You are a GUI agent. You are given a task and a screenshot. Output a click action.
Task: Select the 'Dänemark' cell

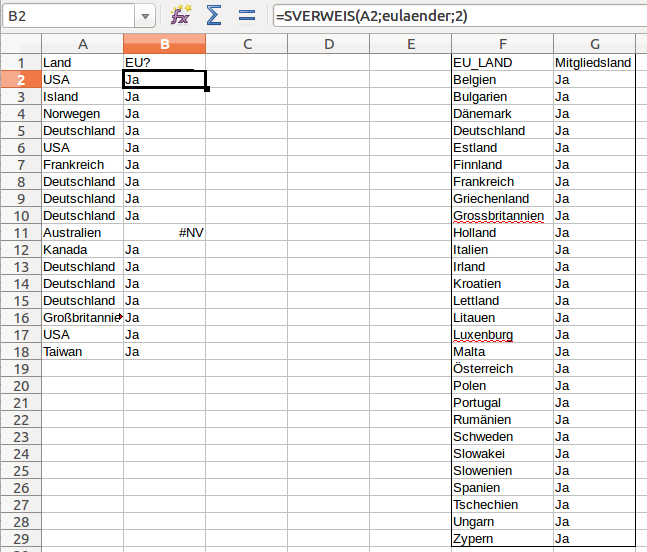click(503, 114)
